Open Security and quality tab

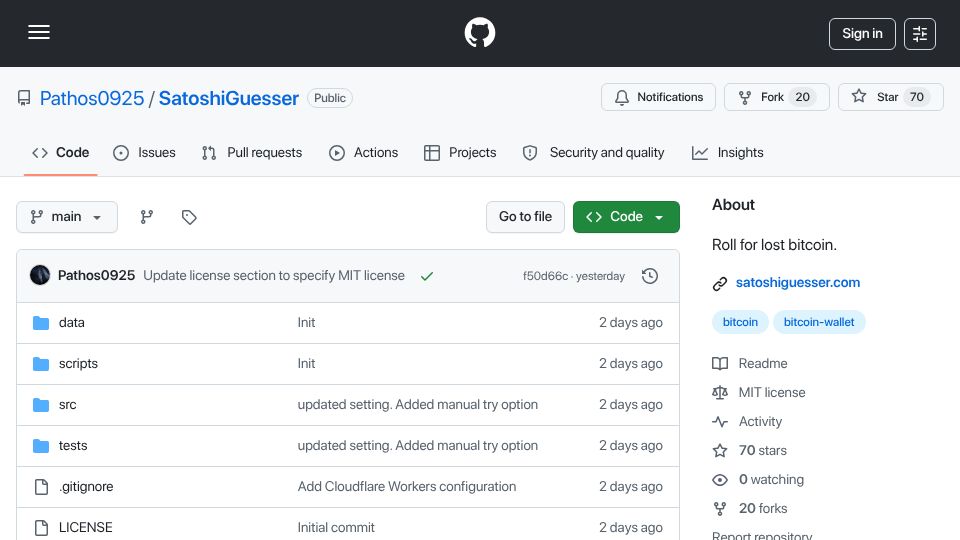(593, 152)
